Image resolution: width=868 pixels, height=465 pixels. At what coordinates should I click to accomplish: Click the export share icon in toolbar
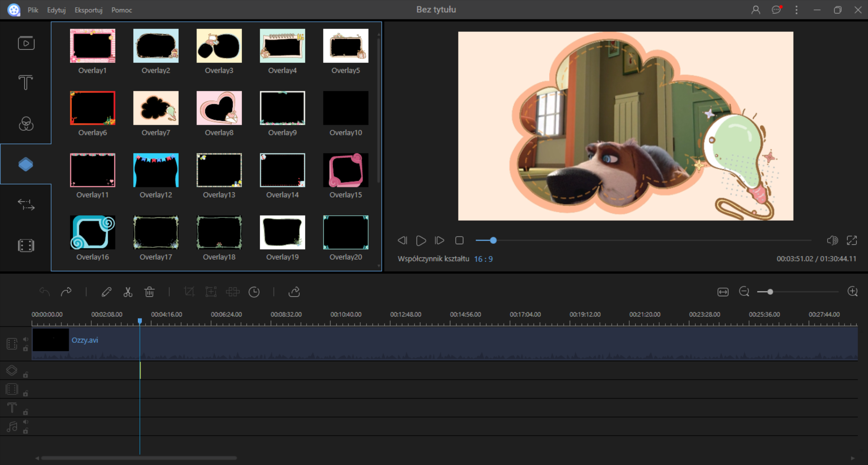pyautogui.click(x=294, y=292)
